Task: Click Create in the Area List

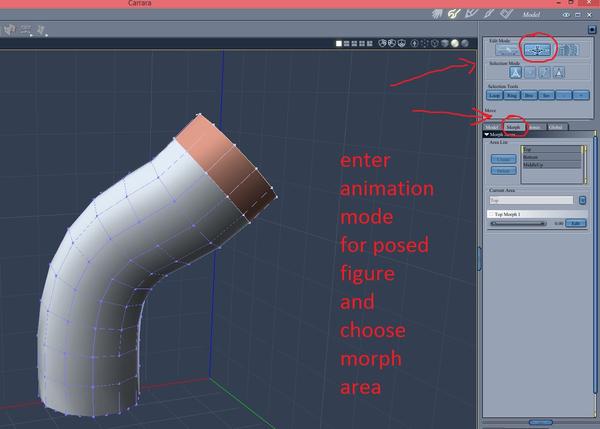Action: tap(504, 159)
